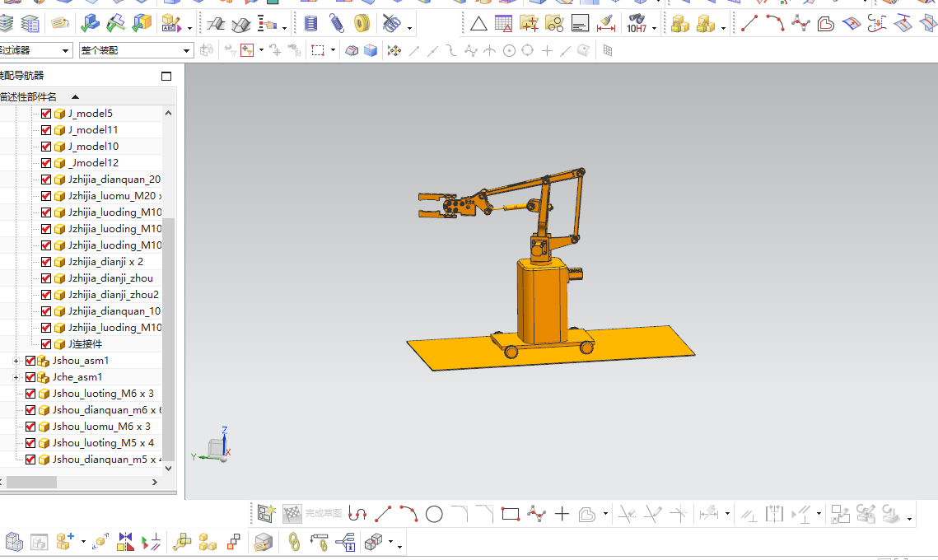Click navigator vertical scrollbar down arrow
Screen dimensions: 938x560
[169, 469]
